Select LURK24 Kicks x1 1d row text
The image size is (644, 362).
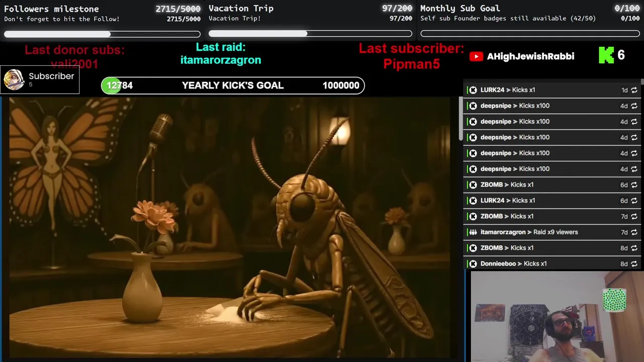[x=508, y=90]
